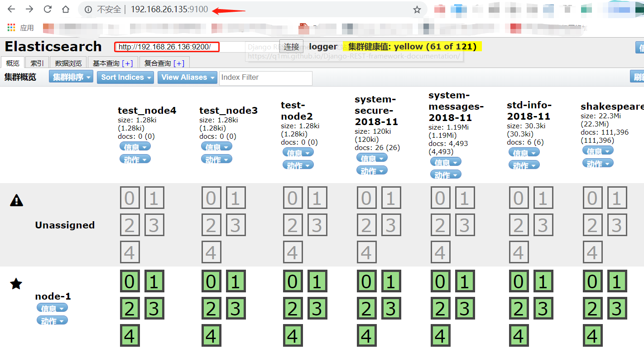Viewport: 644px width, 349px height.
Task: Open 信息 dropdown for test_node4
Action: pos(135,146)
